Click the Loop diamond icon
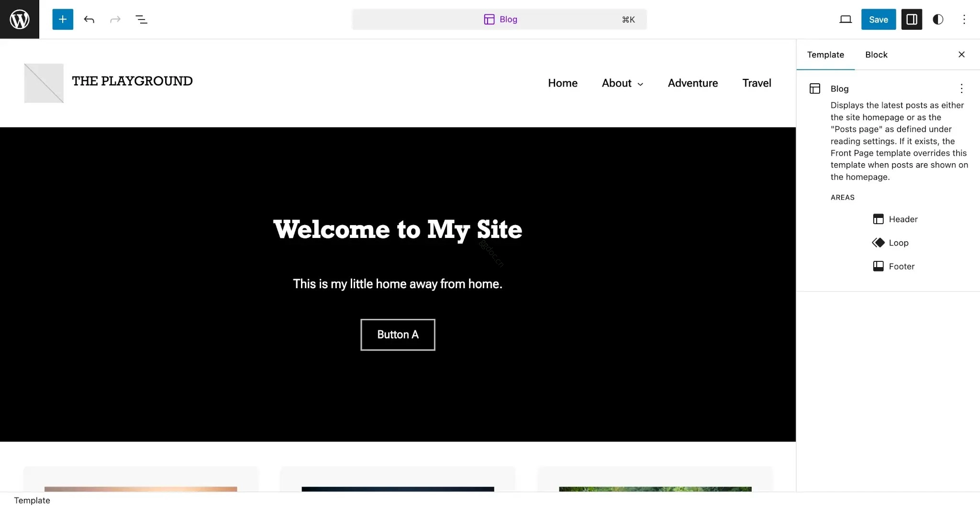The height and width of the screenshot is (508, 980). [x=878, y=243]
